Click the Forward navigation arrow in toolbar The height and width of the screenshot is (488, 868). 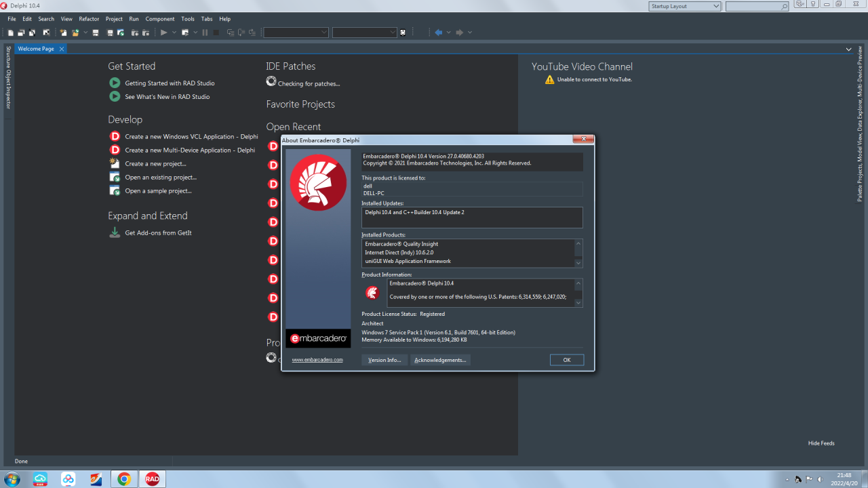coord(459,33)
